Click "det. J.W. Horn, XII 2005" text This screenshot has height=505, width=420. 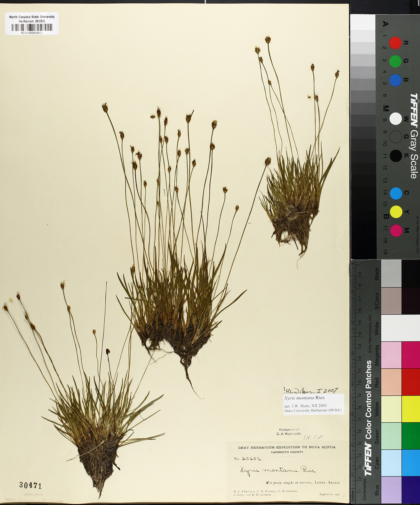click(305, 405)
